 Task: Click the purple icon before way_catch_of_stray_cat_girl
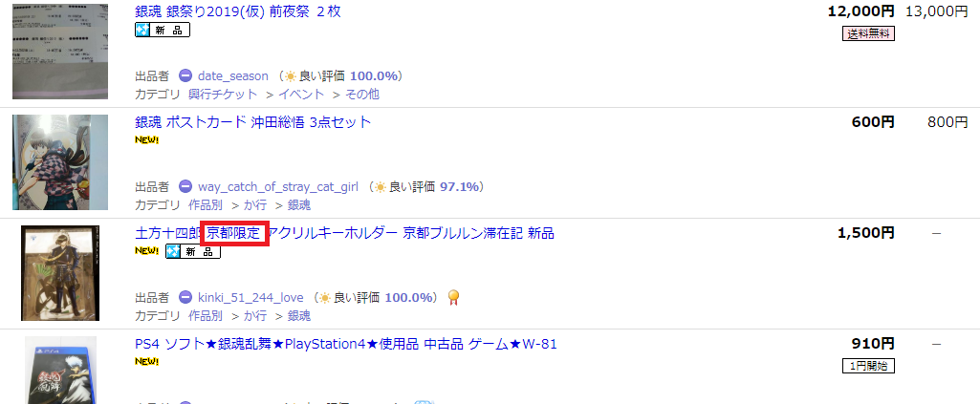pyautogui.click(x=185, y=186)
